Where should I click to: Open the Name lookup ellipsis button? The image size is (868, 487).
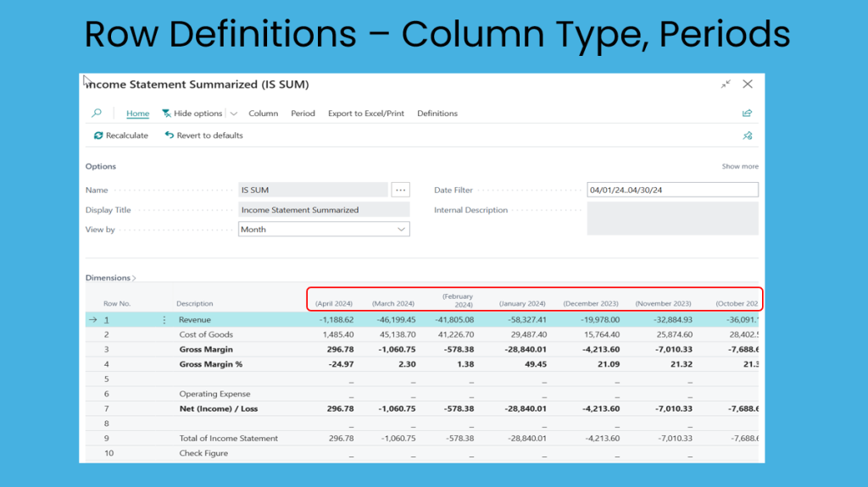401,190
